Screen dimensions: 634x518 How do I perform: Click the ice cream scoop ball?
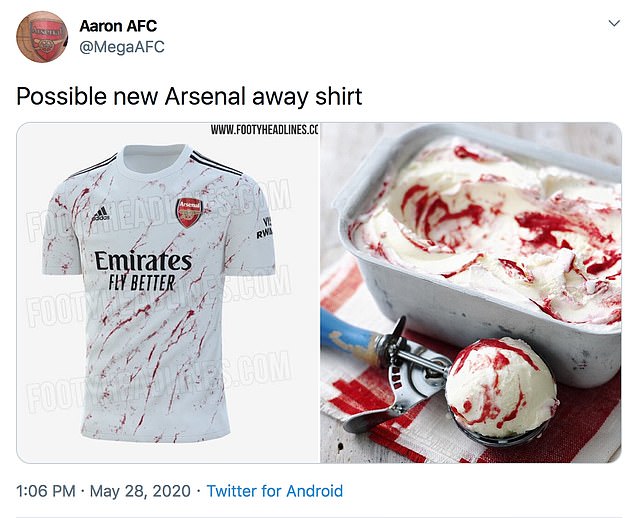(x=501, y=388)
